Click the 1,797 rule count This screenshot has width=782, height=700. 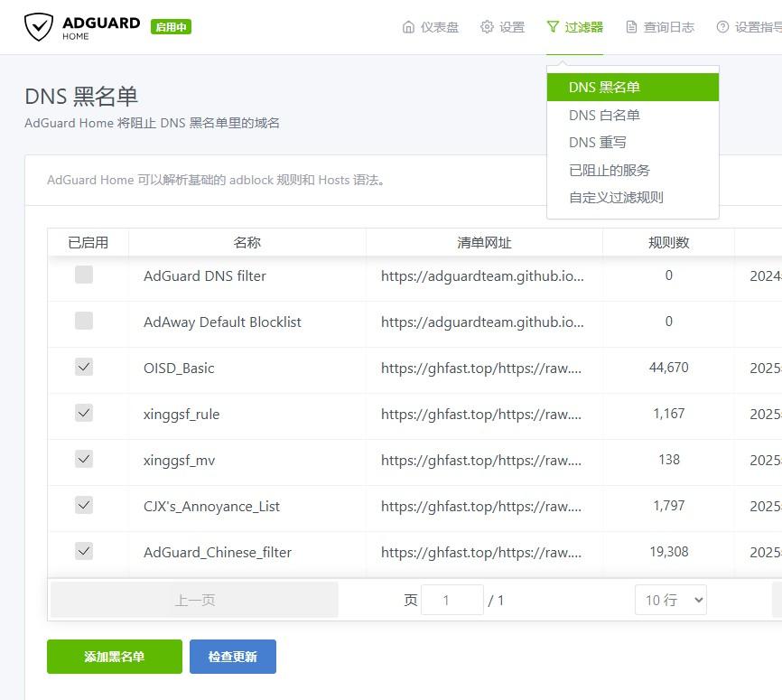[x=669, y=506]
